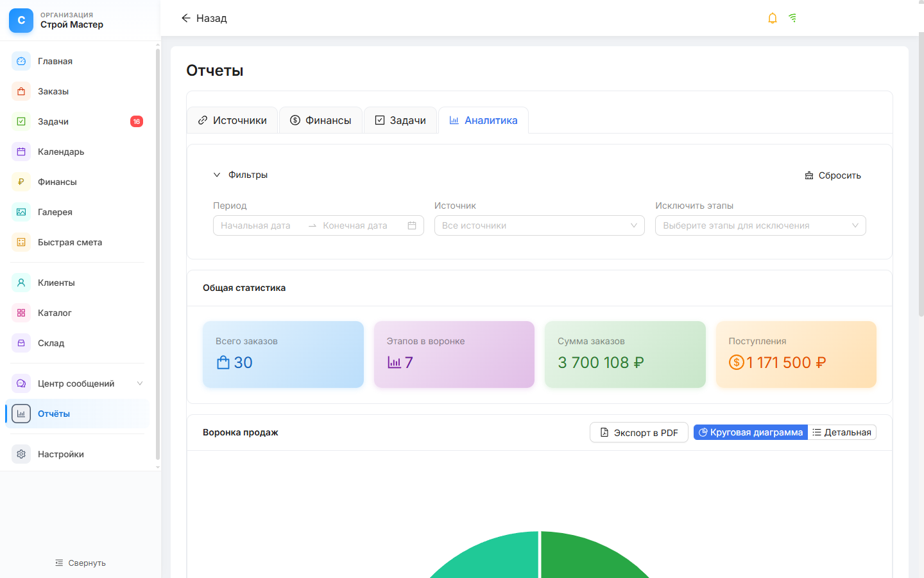
Task: Open Исключить этапы dropdown
Action: coord(760,225)
